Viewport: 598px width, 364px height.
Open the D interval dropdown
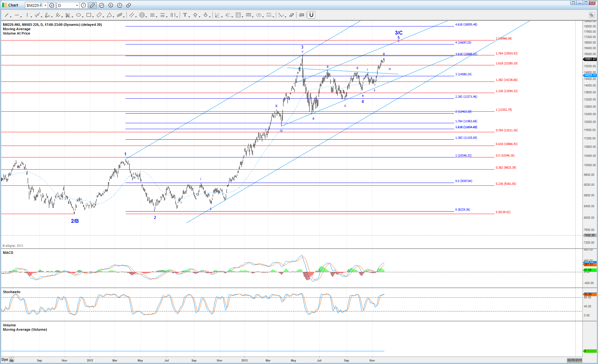click(x=77, y=5)
